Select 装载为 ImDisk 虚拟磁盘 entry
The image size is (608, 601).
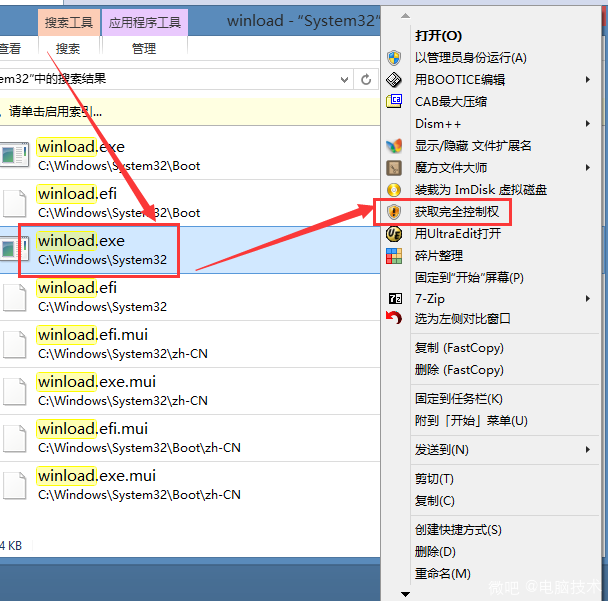[481, 190]
